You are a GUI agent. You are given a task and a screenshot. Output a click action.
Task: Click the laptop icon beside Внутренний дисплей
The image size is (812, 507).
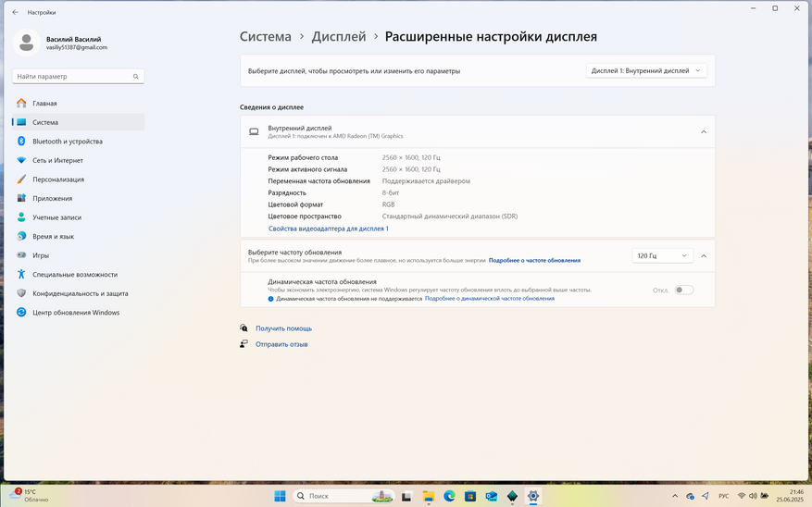(x=254, y=132)
